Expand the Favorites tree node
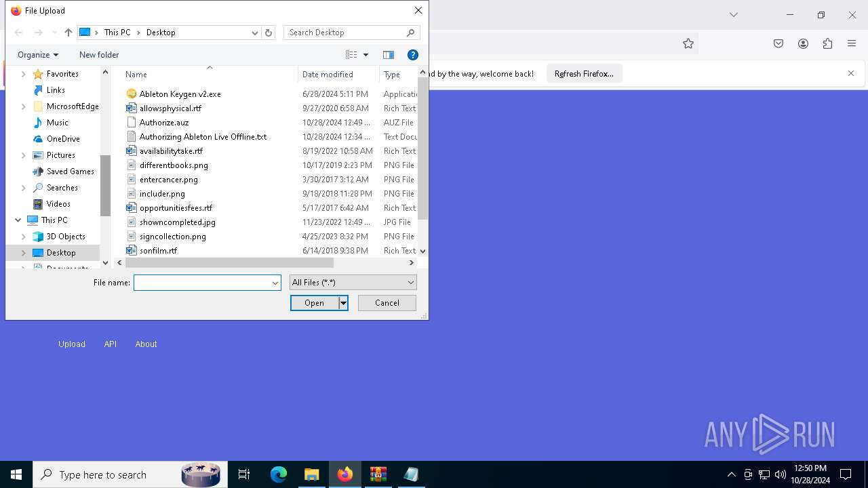 point(24,74)
